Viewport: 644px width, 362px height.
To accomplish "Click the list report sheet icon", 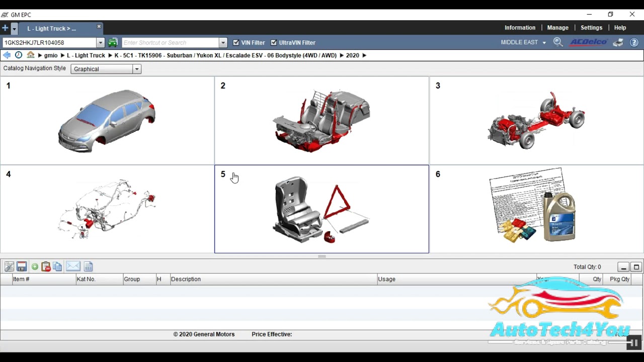I will pos(89,267).
